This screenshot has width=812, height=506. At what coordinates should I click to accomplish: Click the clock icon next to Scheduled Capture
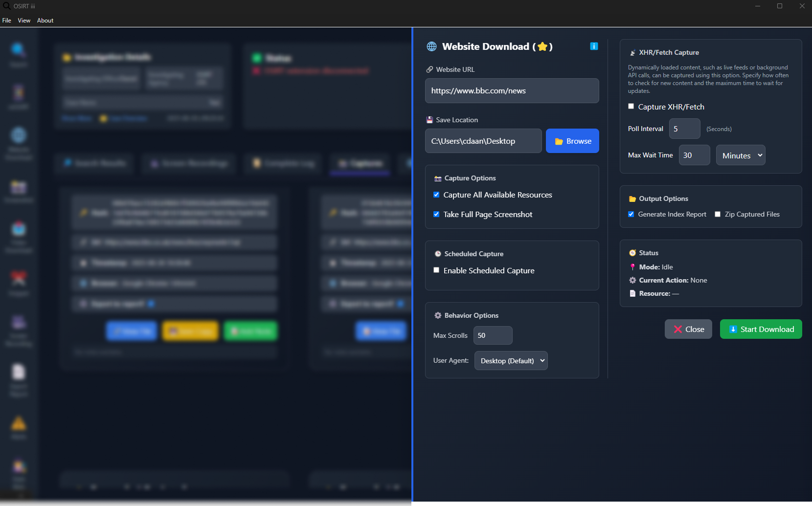coord(438,254)
